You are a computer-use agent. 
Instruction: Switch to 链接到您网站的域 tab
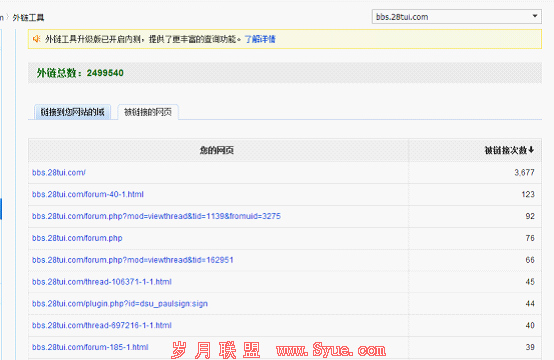(x=72, y=112)
